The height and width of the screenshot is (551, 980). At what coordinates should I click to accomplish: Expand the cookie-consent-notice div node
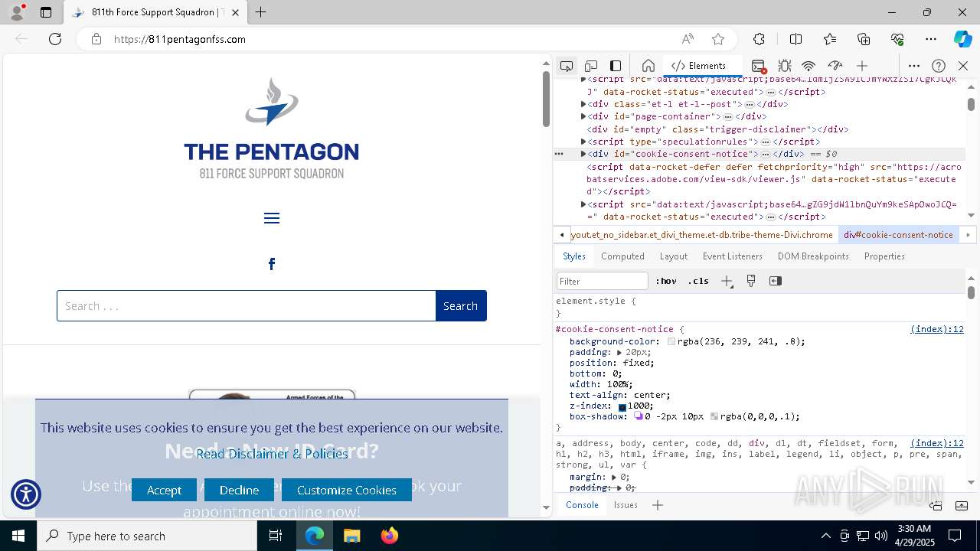click(x=583, y=154)
